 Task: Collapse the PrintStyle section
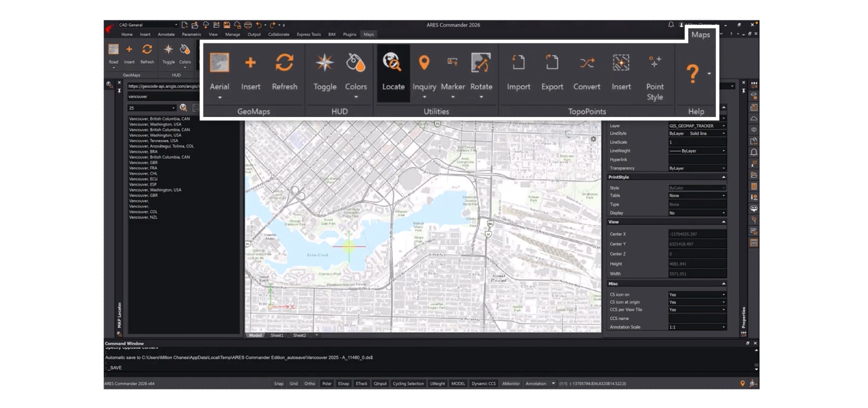point(723,177)
